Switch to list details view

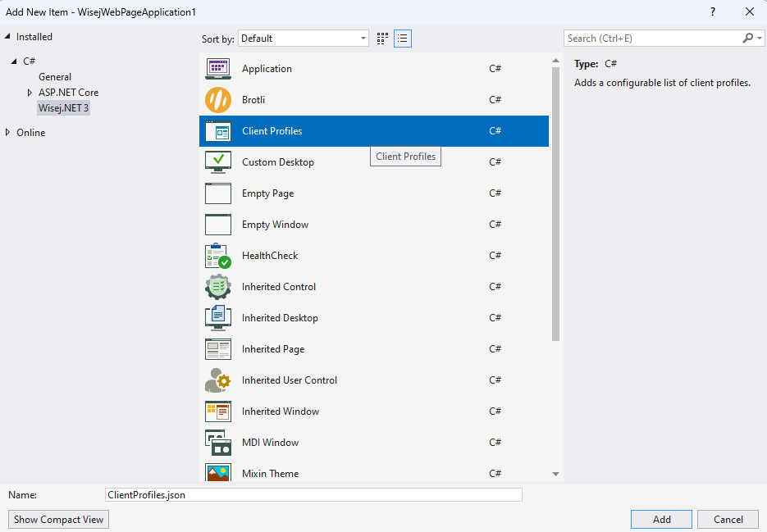(403, 39)
